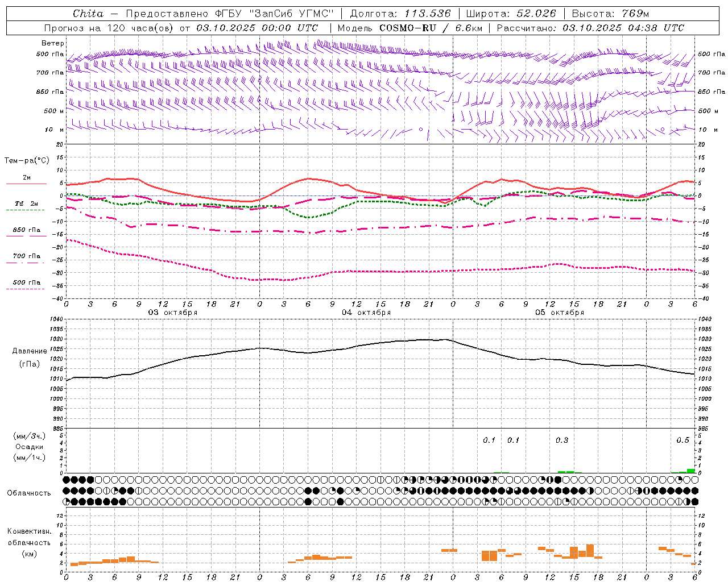The image size is (728, 582).
Task: Click the Высота: 769м elevation value
Action: 610,14
